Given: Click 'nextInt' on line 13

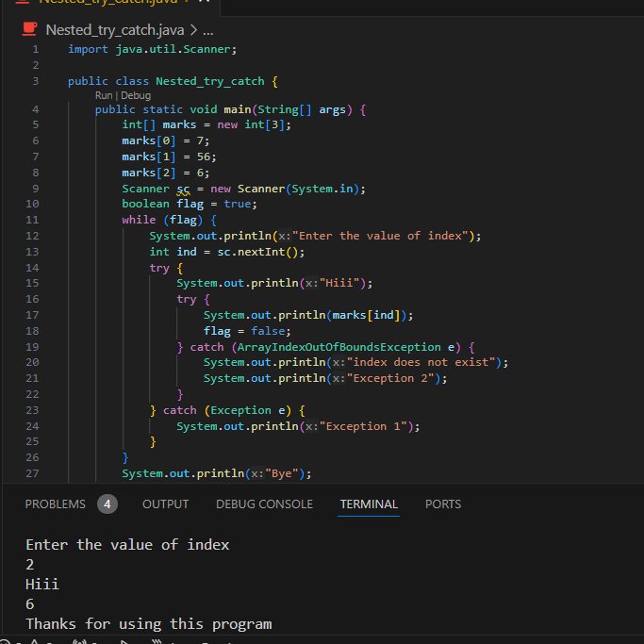Looking at the screenshot, I should tap(261, 252).
